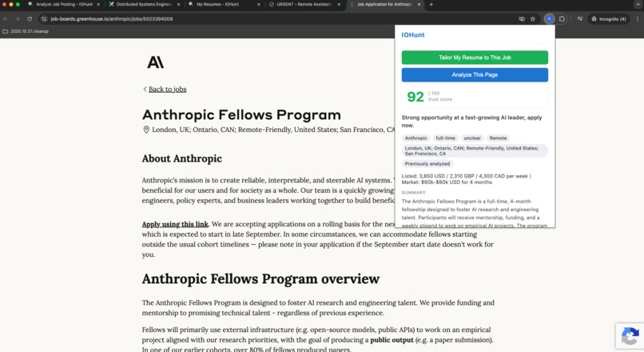Click the full-time tag chip
The height and width of the screenshot is (352, 644).
pyautogui.click(x=445, y=138)
